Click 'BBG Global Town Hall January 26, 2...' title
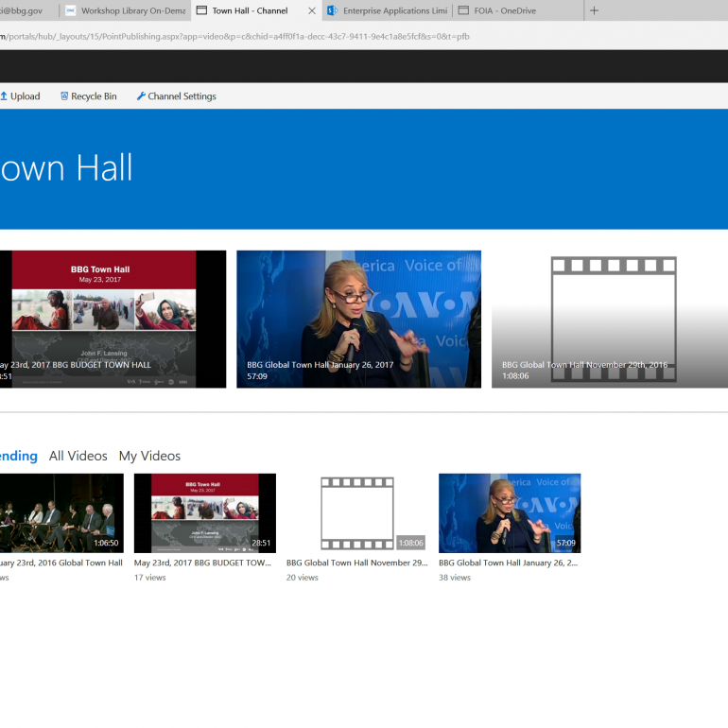Image resolution: width=728 pixels, height=728 pixels. click(509, 563)
